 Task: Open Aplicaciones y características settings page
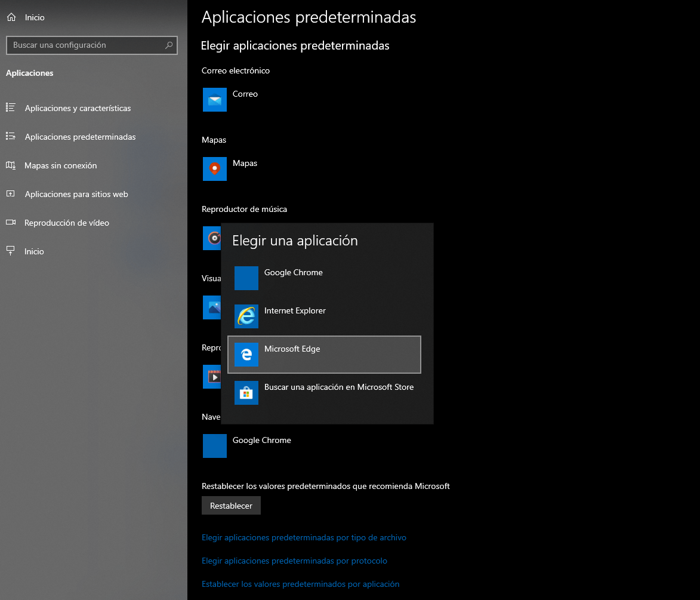93,108
